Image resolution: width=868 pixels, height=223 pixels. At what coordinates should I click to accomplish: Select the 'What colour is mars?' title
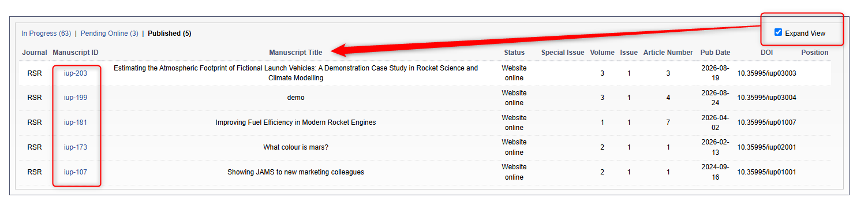coord(295,147)
